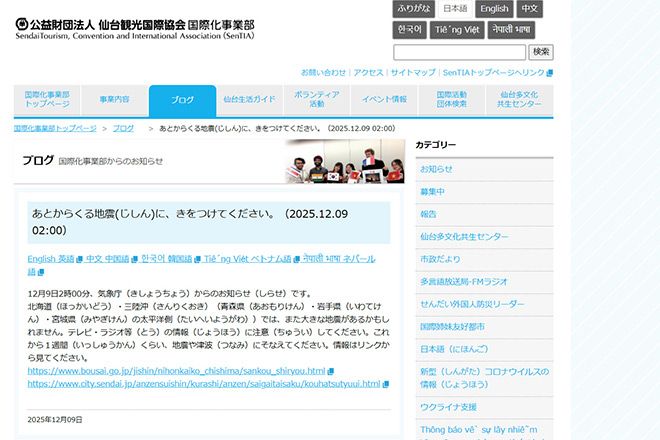
Task: Select the イベント情報 navigation tab
Action: 384,100
